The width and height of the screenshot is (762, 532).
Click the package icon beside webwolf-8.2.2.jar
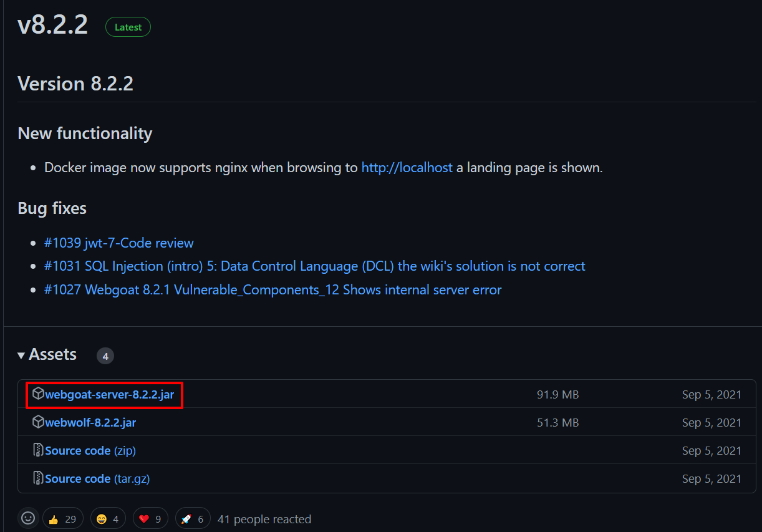coord(39,422)
